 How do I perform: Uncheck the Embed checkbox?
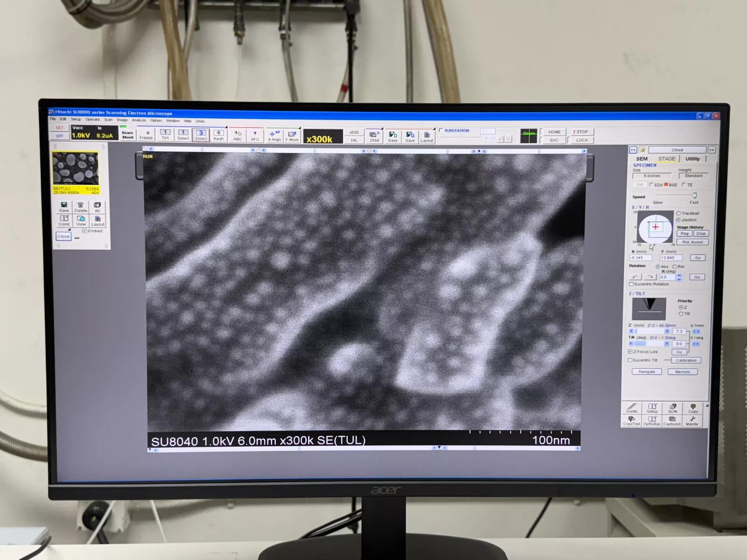(85, 231)
